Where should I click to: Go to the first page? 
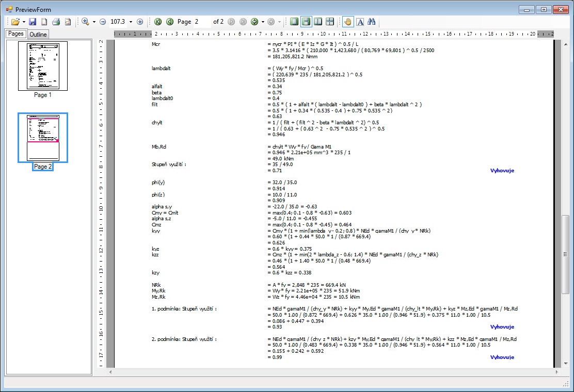(158, 22)
